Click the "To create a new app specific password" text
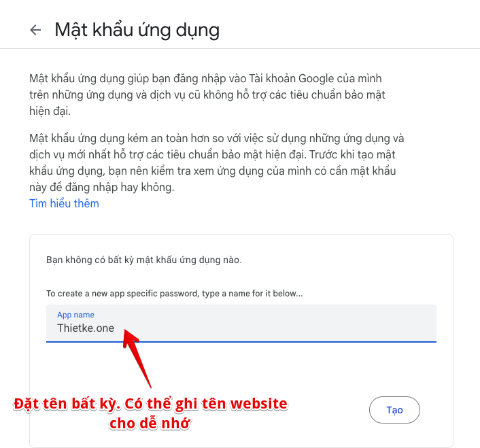 click(175, 294)
